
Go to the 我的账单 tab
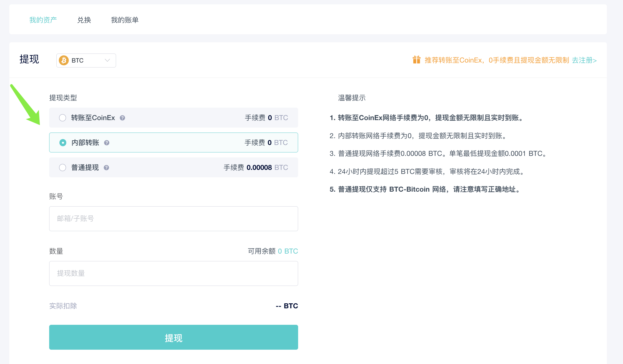125,20
